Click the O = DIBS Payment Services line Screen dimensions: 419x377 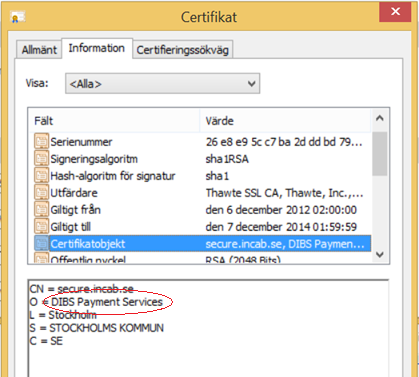[x=96, y=302]
